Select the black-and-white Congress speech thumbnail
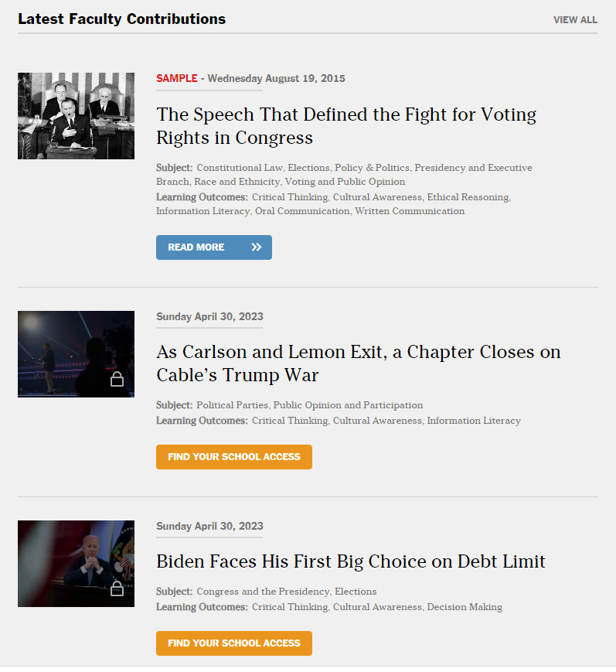Viewport: 616px width, 672px height. [x=76, y=116]
